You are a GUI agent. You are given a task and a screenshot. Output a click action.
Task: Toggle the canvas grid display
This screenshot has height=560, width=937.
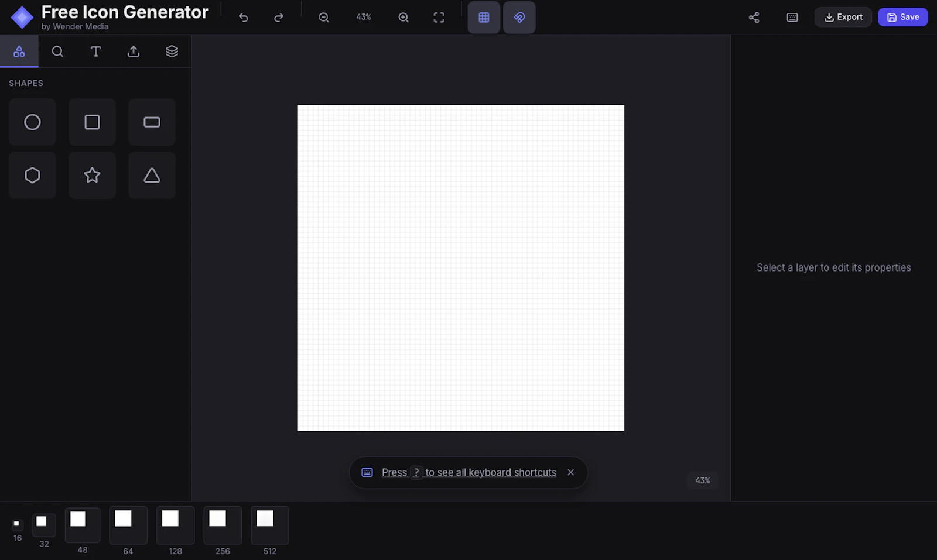pyautogui.click(x=484, y=18)
